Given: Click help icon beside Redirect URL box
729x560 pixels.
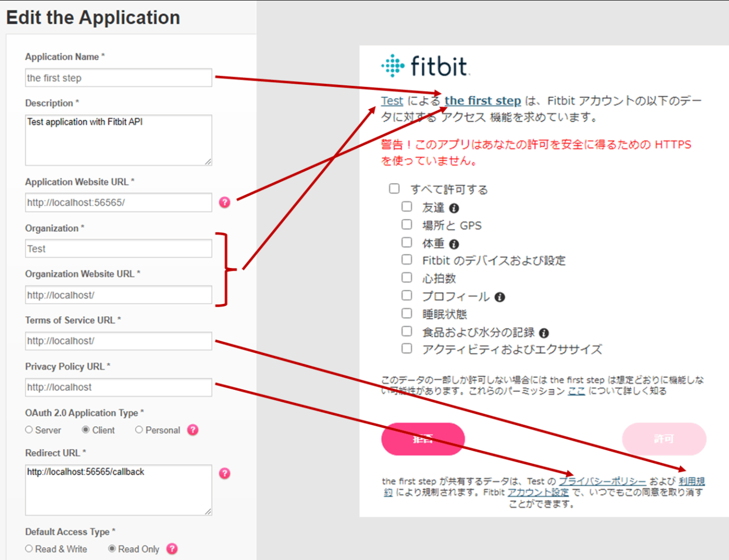Looking at the screenshot, I should (x=224, y=473).
